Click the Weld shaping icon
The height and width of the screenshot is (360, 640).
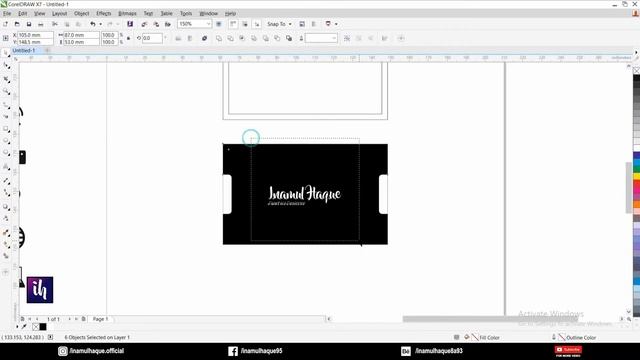pos(219,38)
